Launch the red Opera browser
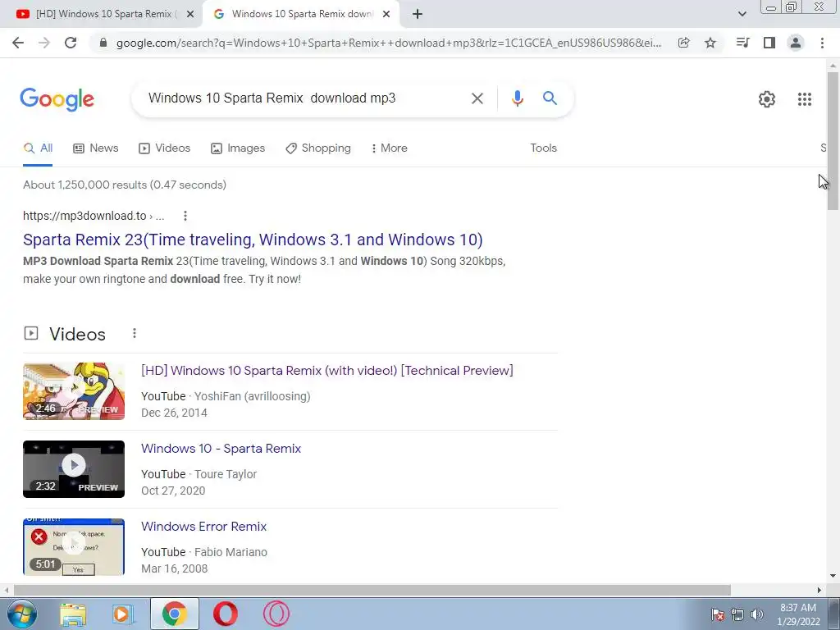The height and width of the screenshot is (630, 840). (x=226, y=614)
